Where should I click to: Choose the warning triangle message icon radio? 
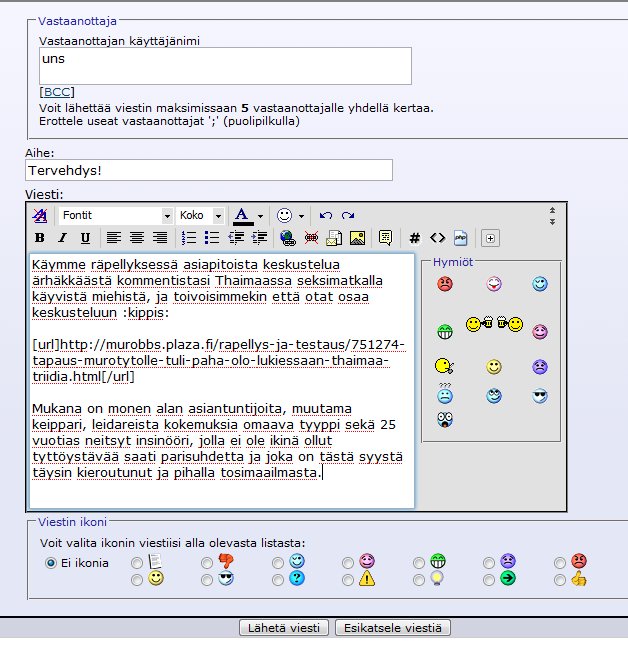[348, 579]
